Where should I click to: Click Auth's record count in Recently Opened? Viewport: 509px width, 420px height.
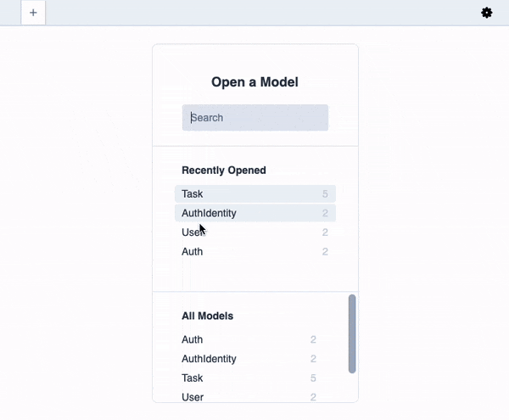point(325,252)
